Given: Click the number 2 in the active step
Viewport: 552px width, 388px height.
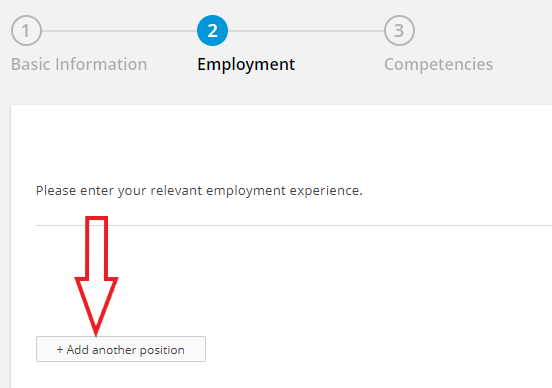Looking at the screenshot, I should pos(212,31).
